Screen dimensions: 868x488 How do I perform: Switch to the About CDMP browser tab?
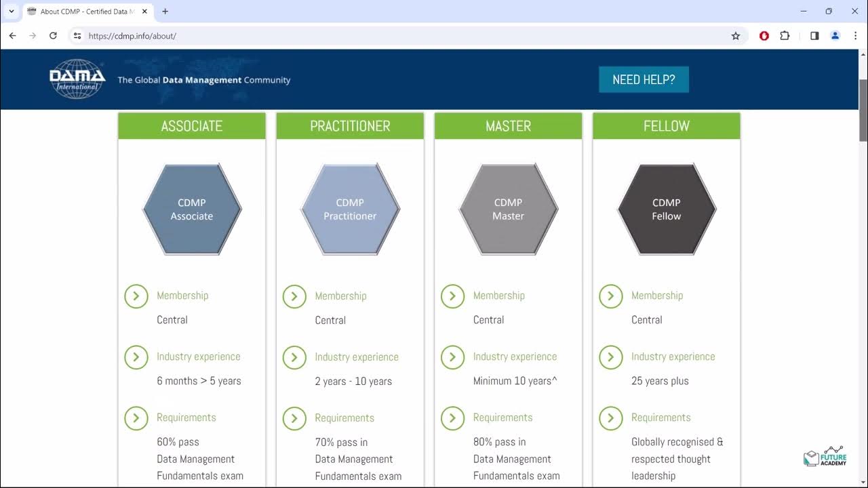click(87, 12)
